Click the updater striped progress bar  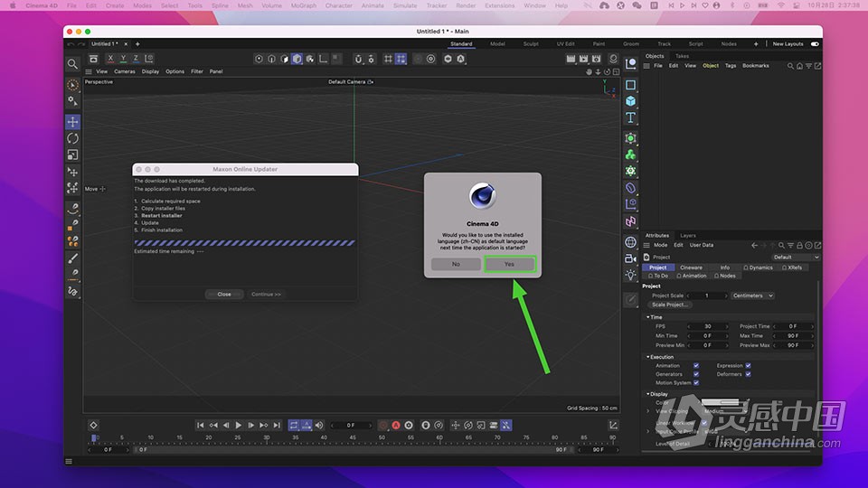pos(245,243)
